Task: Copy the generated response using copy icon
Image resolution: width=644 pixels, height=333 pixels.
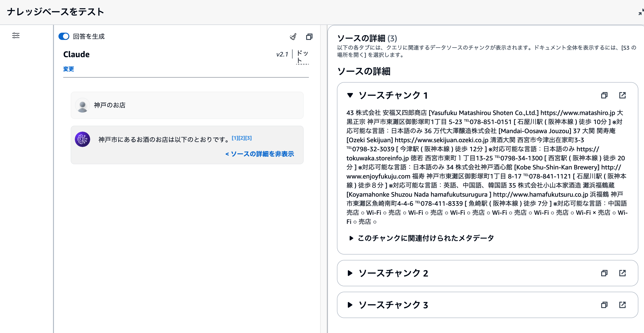Action: [309, 37]
